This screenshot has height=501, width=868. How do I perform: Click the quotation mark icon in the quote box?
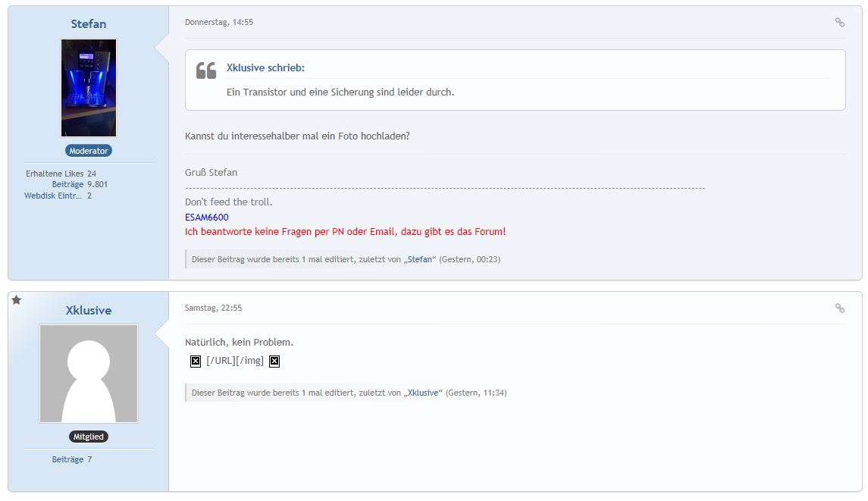click(205, 70)
